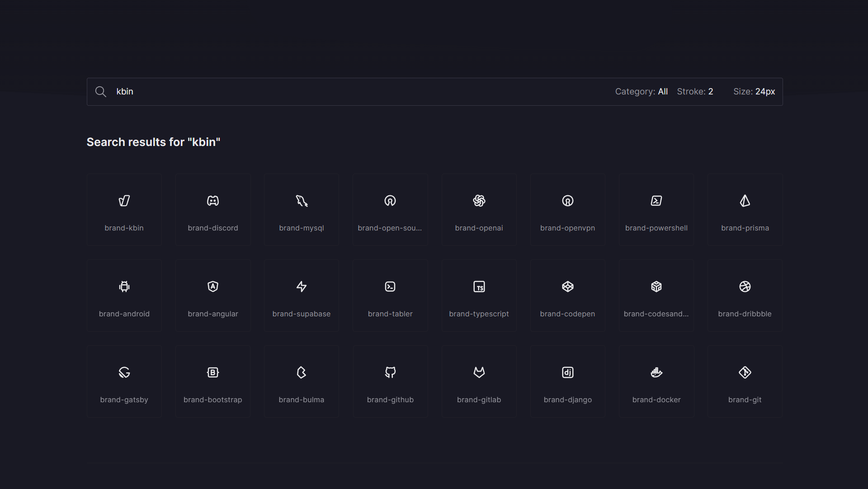Open the Category: All dropdown
The height and width of the screenshot is (489, 868).
click(x=642, y=92)
